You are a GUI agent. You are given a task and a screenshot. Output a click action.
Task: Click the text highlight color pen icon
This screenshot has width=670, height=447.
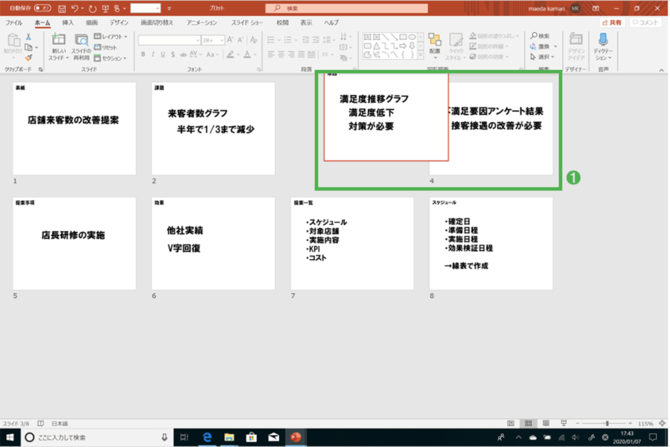(x=230, y=55)
